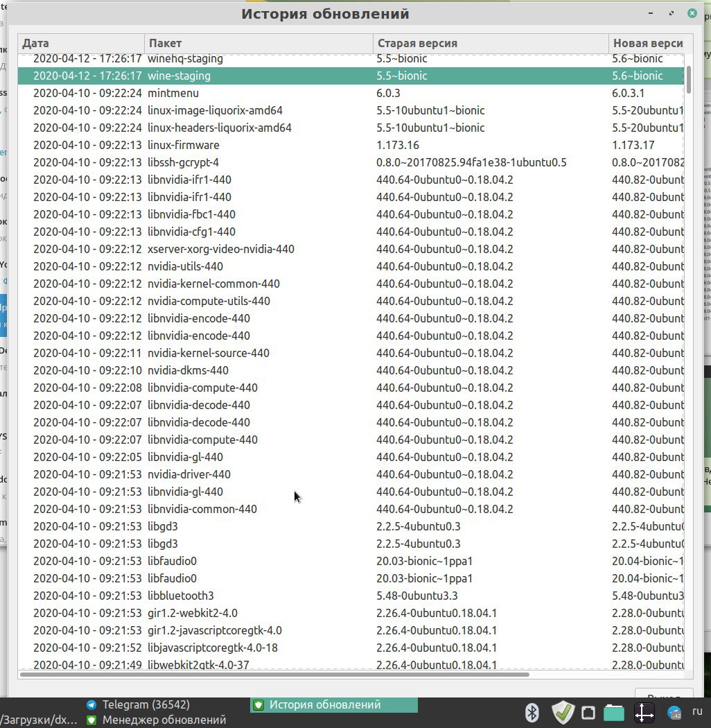Select the nvidia-utils-440 row
Image resolution: width=711 pixels, height=728 pixels.
click(x=351, y=266)
